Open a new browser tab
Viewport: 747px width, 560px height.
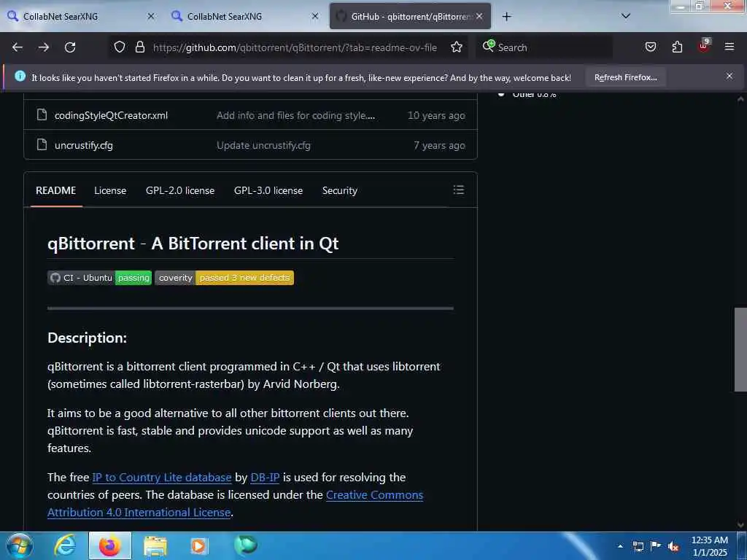point(506,17)
